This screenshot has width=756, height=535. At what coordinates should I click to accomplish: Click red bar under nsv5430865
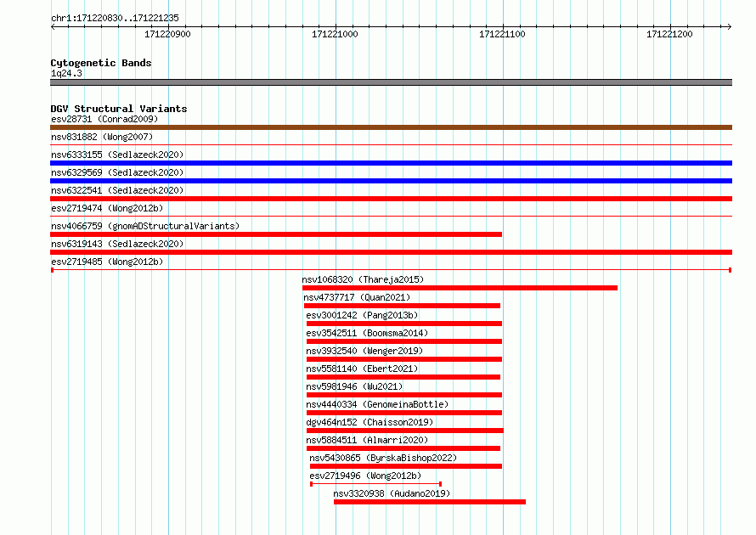(406, 466)
